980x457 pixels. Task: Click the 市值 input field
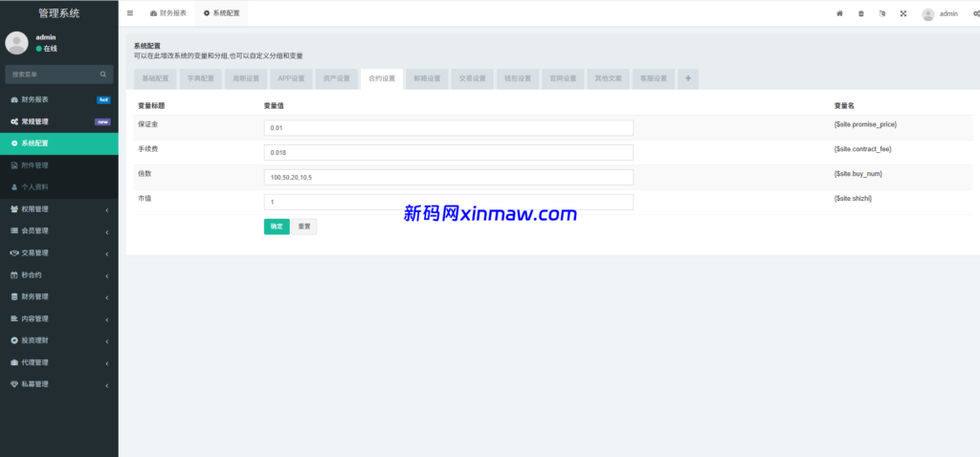[449, 203]
